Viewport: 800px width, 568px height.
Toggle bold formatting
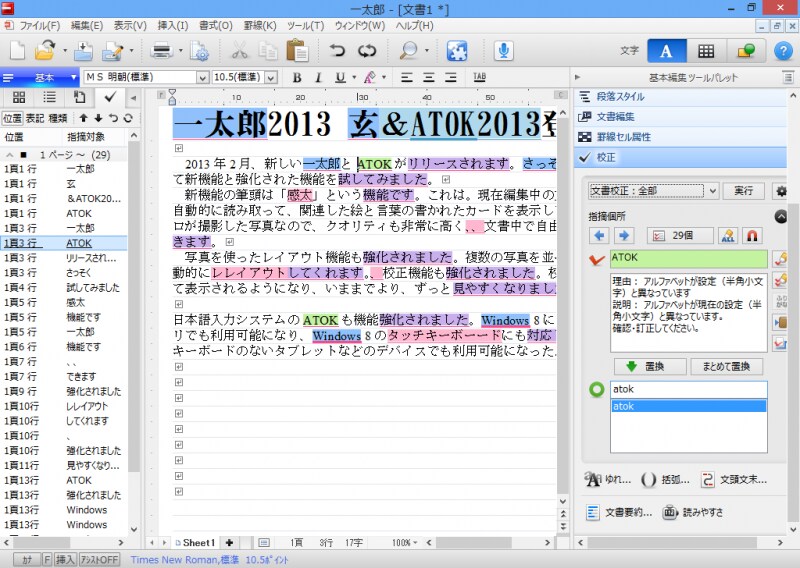tap(297, 78)
